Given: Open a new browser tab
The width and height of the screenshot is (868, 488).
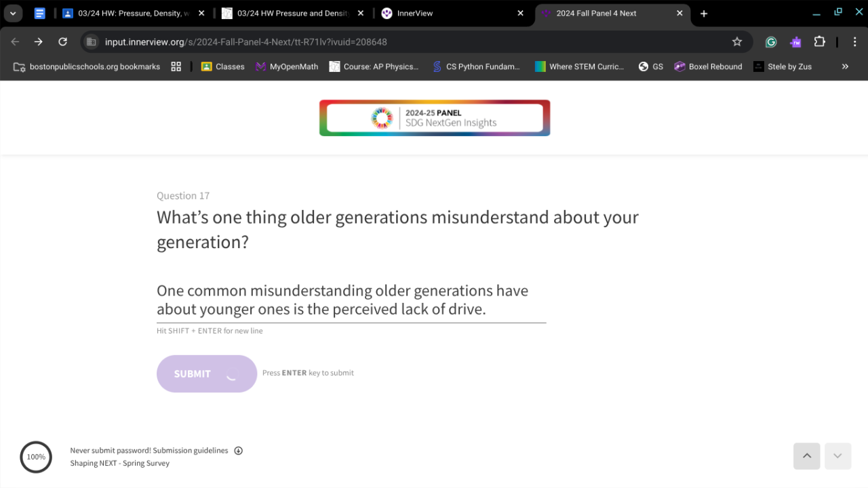Looking at the screenshot, I should point(704,14).
